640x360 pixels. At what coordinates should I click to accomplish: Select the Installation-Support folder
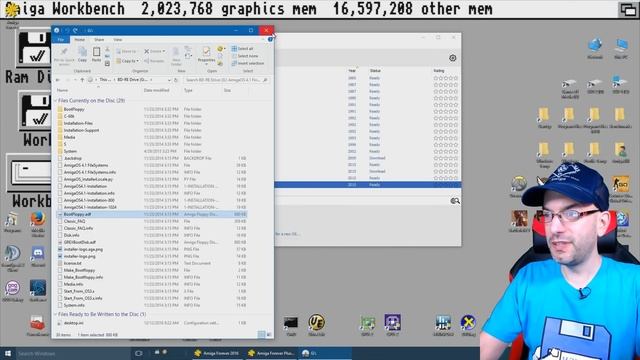81,130
